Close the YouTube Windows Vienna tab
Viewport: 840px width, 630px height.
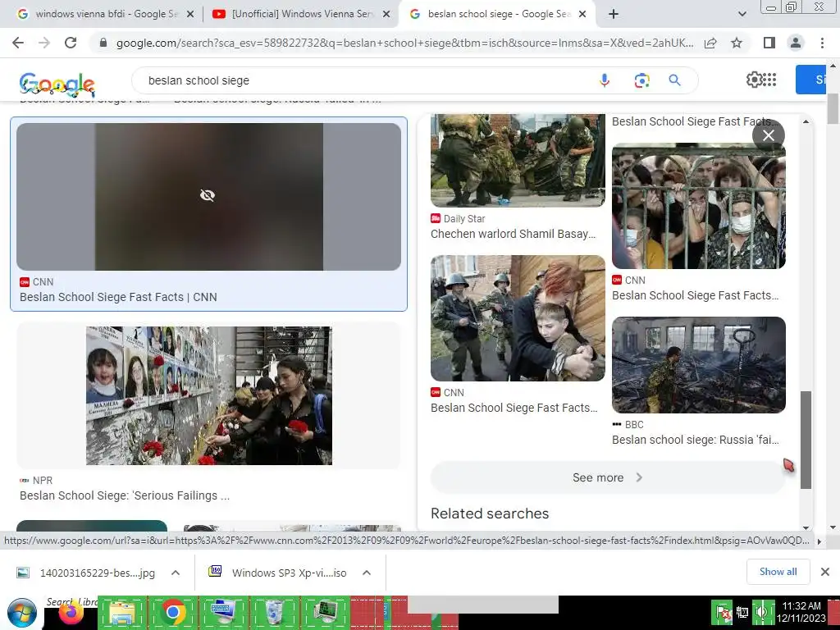coord(386,15)
